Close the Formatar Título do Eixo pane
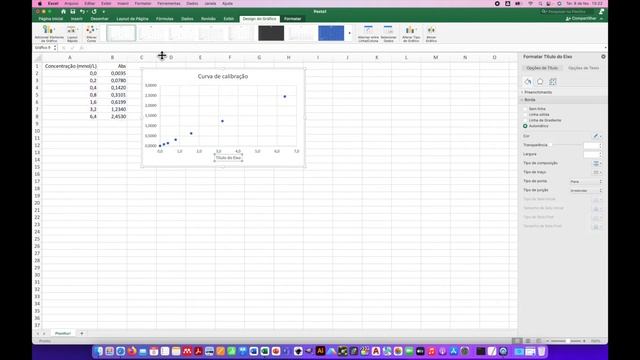This screenshot has width=640, height=360. click(x=603, y=57)
